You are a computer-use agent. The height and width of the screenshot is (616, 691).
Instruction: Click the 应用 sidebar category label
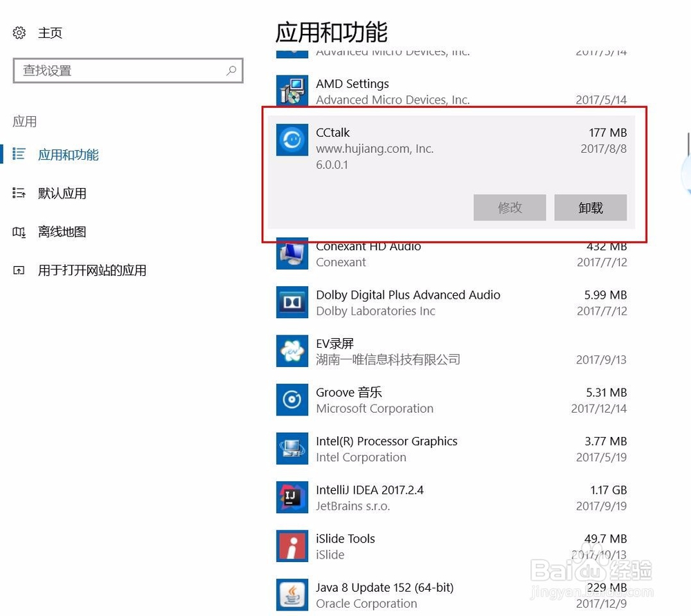25,121
